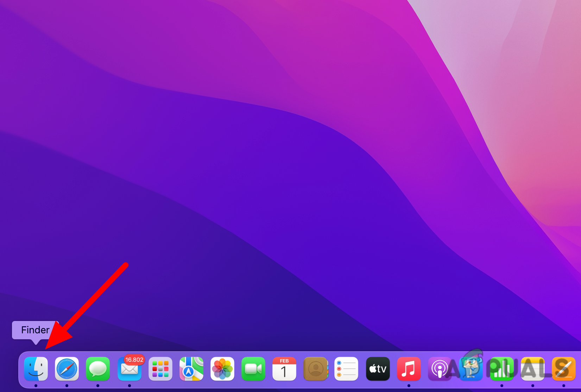This screenshot has height=392, width=581.
Task: Open Finder from the Dock
Action: tap(36, 369)
